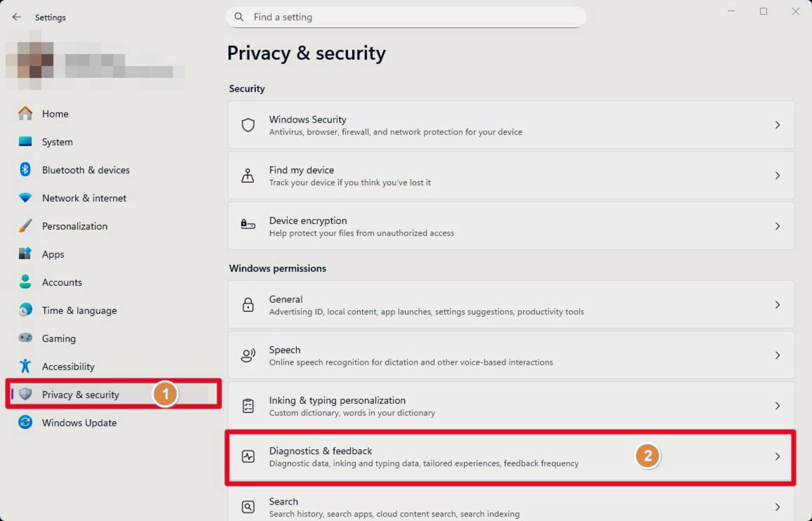The width and height of the screenshot is (812, 521).
Task: Select Apps in the sidebar
Action: click(x=53, y=254)
